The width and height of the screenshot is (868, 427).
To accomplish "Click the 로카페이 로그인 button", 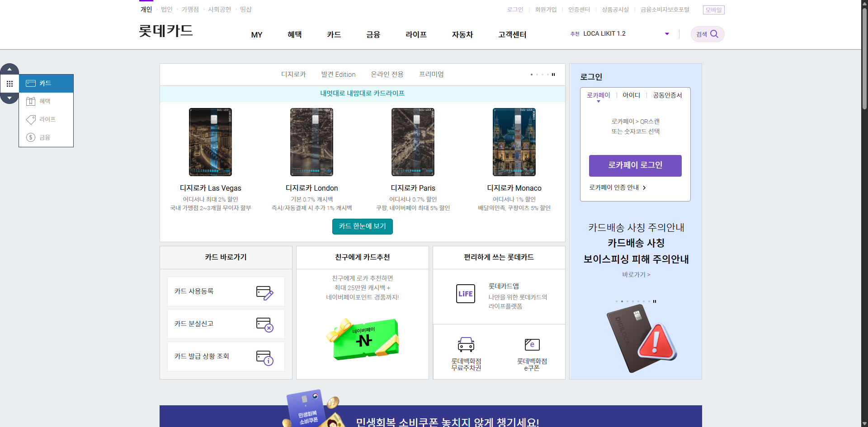I will coord(635,165).
